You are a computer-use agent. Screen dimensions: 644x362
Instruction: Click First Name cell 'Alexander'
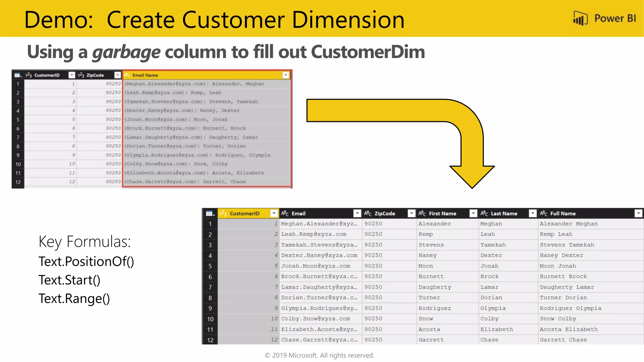(x=447, y=224)
